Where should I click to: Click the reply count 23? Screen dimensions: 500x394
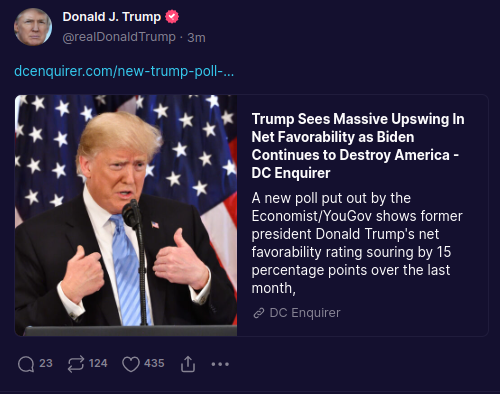pyautogui.click(x=46, y=363)
